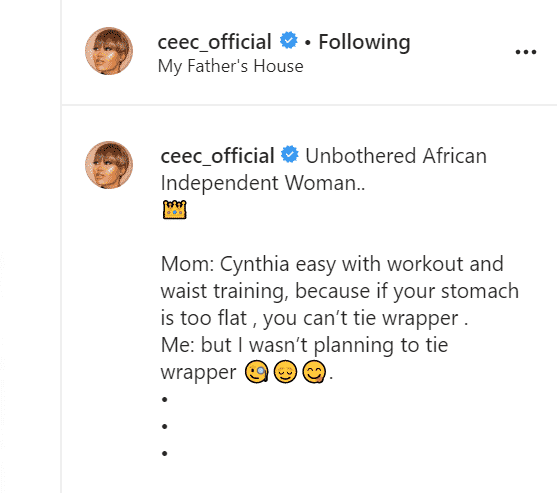
Task: Click the crown emoji in caption
Action: point(174,210)
